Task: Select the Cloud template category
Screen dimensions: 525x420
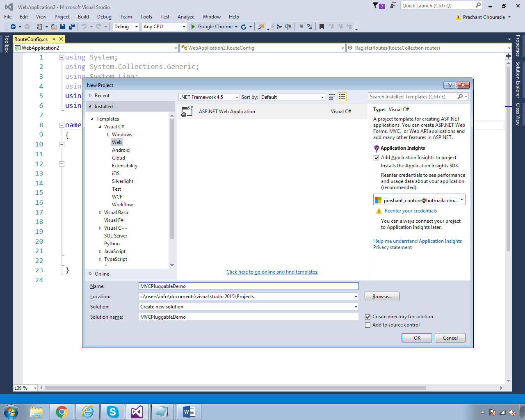Action: (x=119, y=158)
